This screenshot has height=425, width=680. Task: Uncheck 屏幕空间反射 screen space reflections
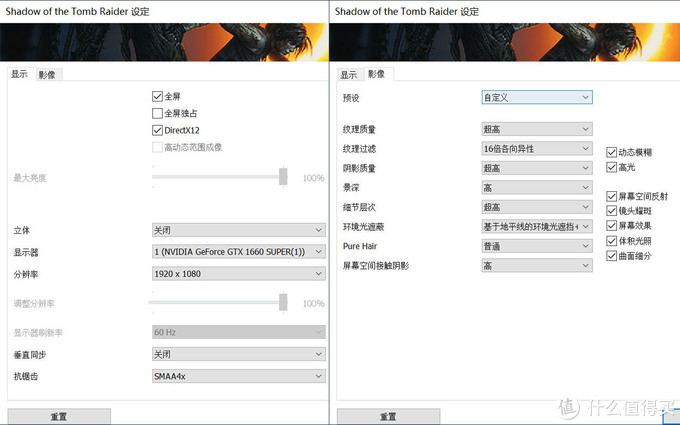pos(611,196)
